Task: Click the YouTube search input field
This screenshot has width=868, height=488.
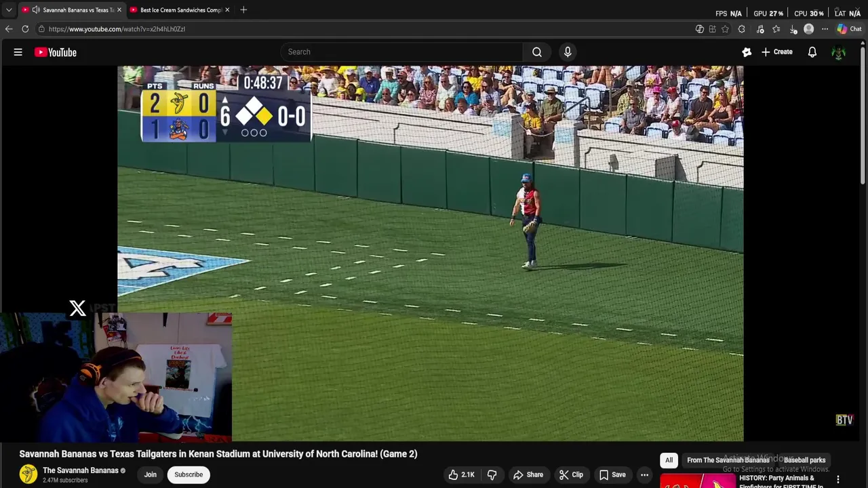Action: [401, 52]
